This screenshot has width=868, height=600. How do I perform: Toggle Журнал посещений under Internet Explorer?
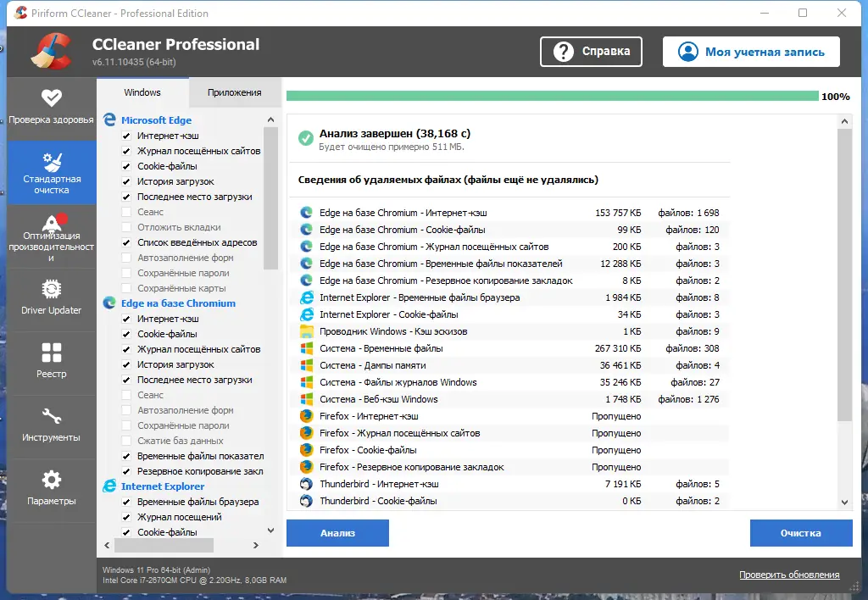click(x=126, y=517)
